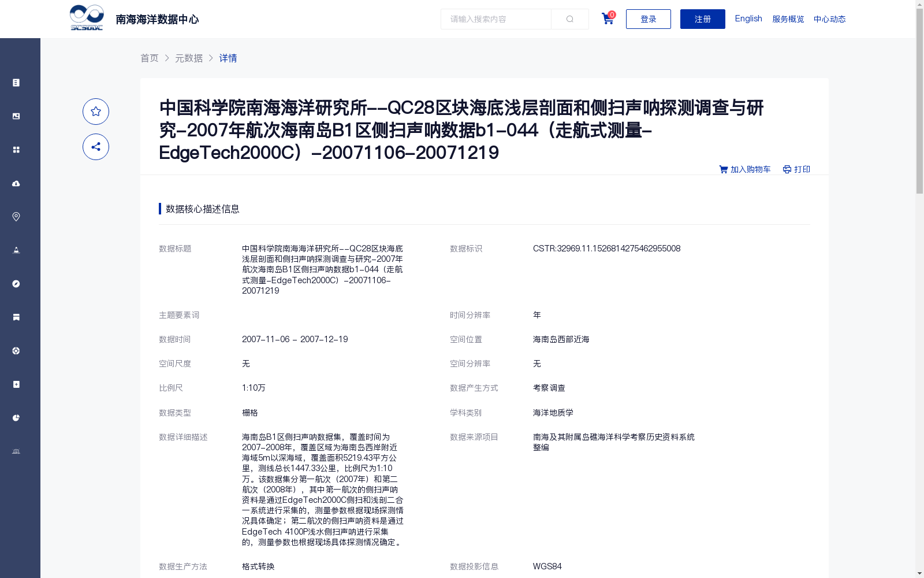Open the pie chart sidebar icon
The image size is (924, 578).
pos(16,418)
